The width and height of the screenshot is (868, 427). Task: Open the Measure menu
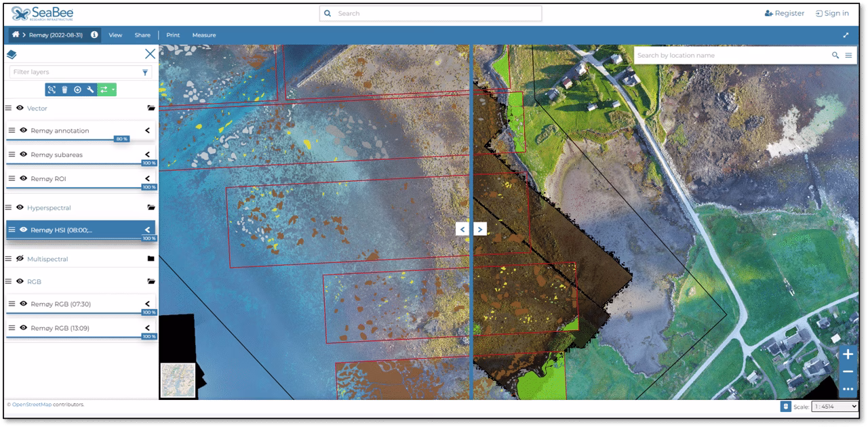click(204, 35)
